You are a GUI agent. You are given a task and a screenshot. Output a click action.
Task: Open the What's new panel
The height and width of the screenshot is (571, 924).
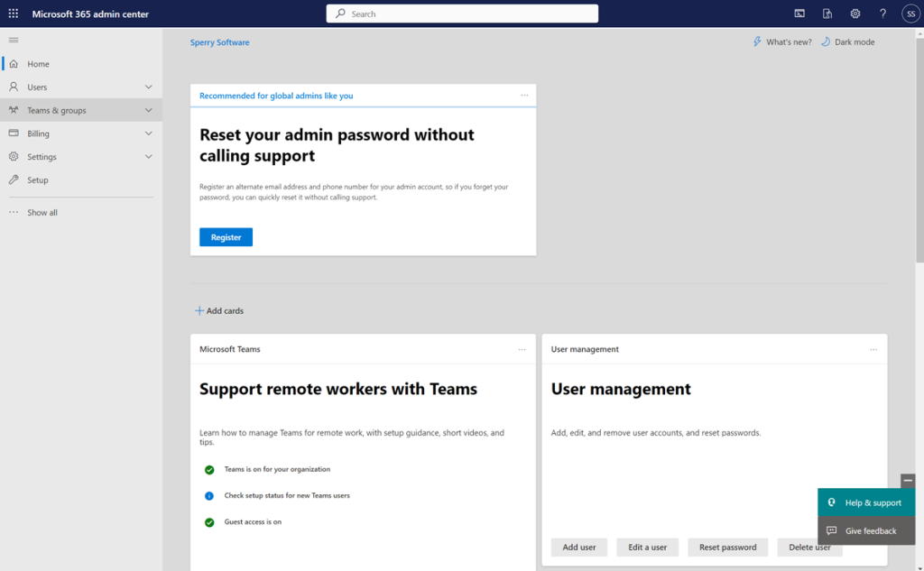pyautogui.click(x=781, y=41)
